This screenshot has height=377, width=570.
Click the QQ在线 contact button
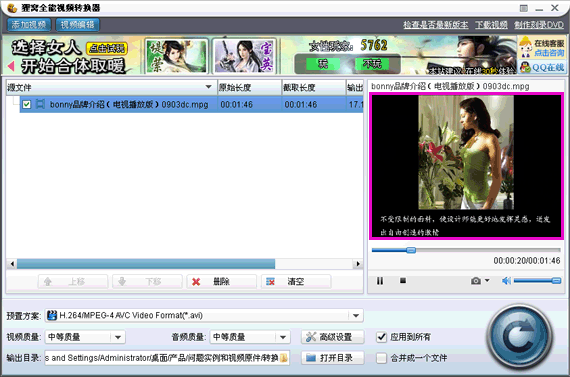542,67
